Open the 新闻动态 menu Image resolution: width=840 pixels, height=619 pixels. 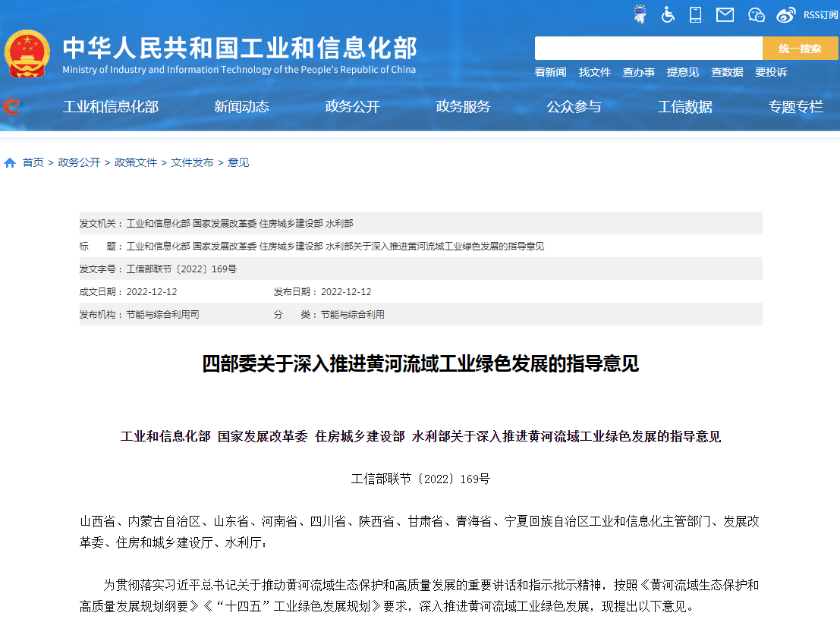tap(241, 107)
